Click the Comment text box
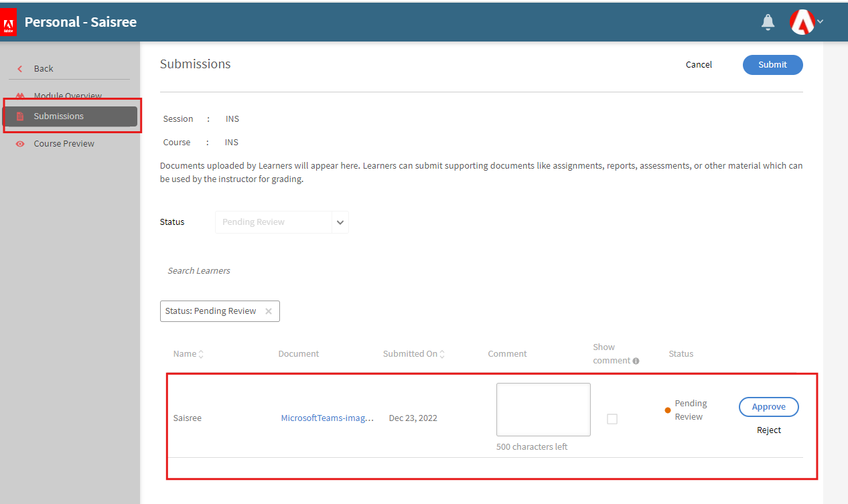This screenshot has width=848, height=504. point(543,410)
